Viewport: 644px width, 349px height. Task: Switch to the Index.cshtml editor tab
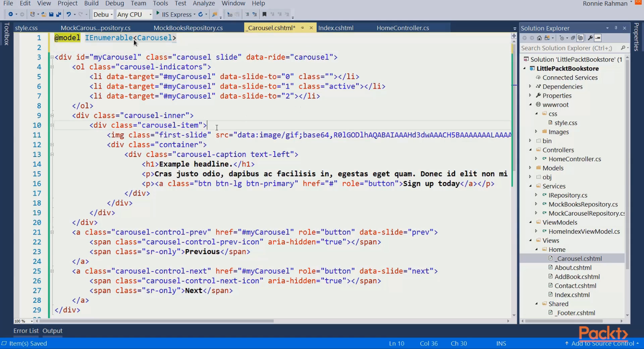point(335,28)
